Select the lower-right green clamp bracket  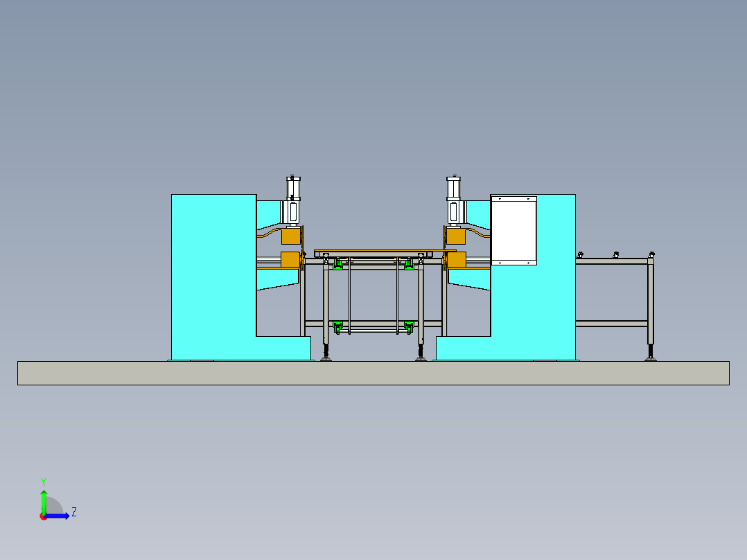[x=409, y=327]
